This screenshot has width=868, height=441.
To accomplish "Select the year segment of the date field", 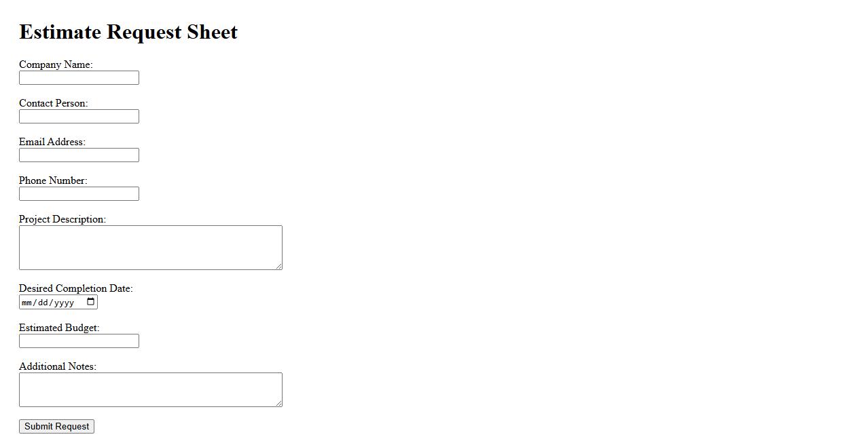I will 63,303.
